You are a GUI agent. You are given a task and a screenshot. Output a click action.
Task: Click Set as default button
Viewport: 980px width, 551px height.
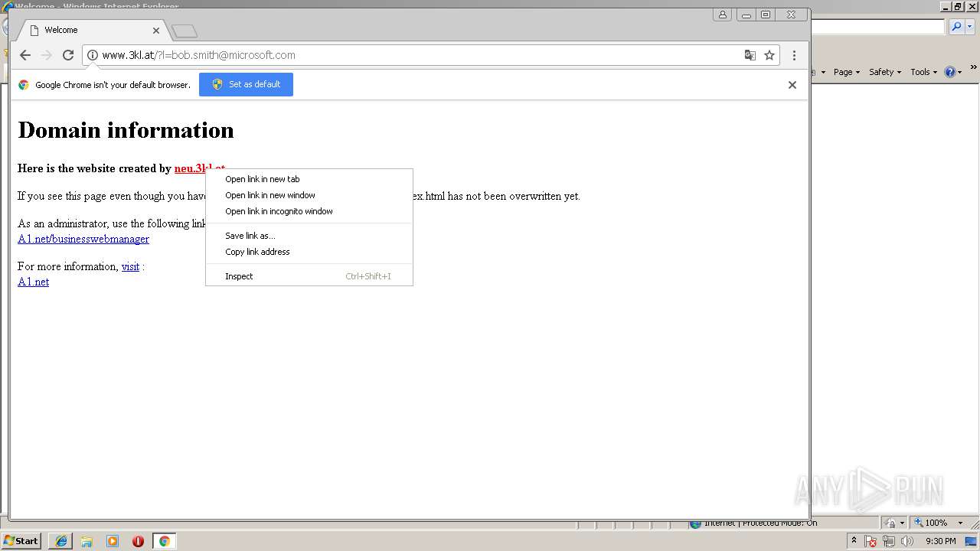246,84
